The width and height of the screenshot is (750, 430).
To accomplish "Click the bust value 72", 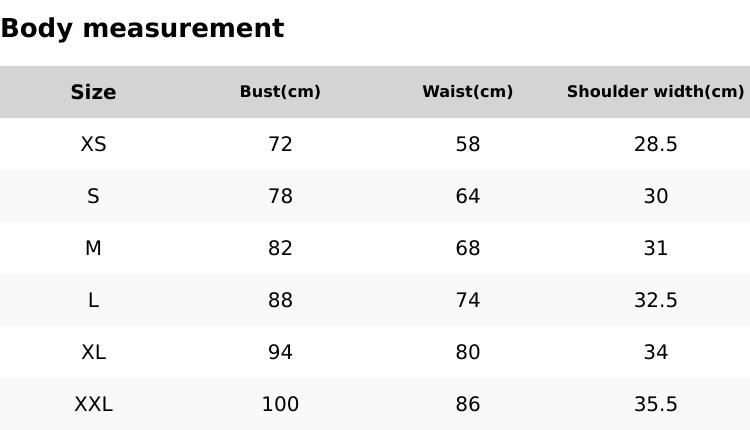I will pyautogui.click(x=280, y=144).
